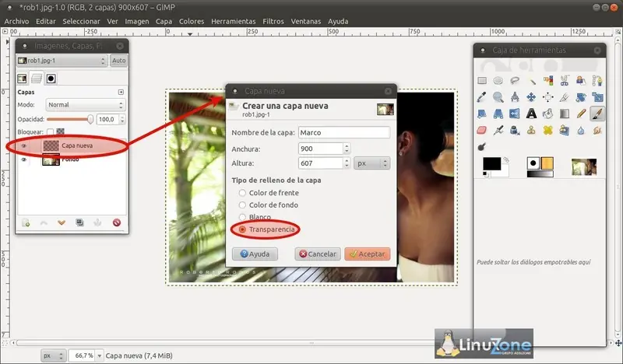This screenshot has height=364, width=623.
Task: Toggle visibility of the Fondo layer
Action: click(x=24, y=159)
